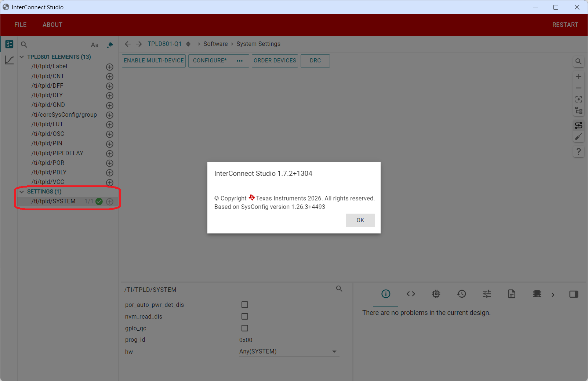The height and width of the screenshot is (381, 588).
Task: Enable gpio_qc checkbox
Action: coord(245,328)
